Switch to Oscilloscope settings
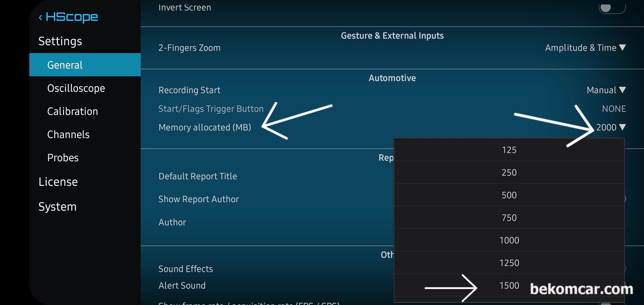This screenshot has width=644, height=305. point(76,88)
